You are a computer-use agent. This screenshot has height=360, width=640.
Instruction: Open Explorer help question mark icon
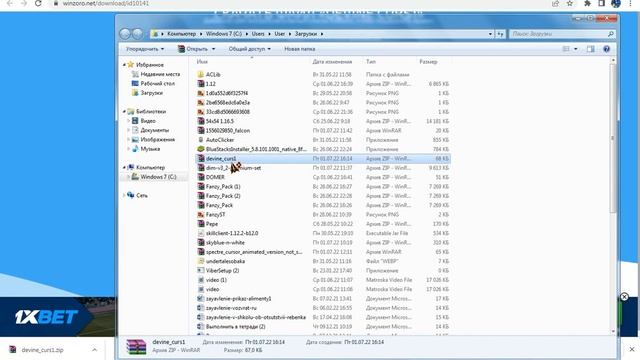click(x=607, y=49)
